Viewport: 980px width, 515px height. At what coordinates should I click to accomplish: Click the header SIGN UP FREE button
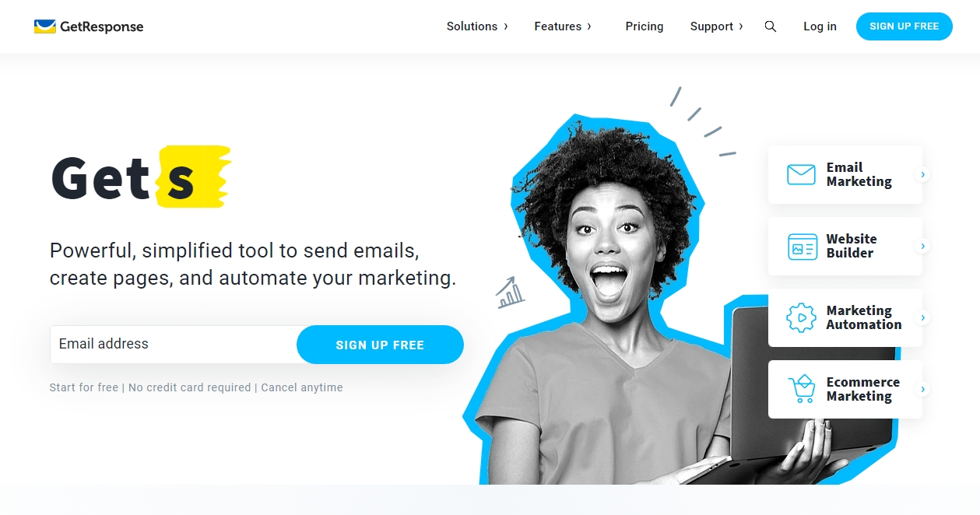(904, 26)
